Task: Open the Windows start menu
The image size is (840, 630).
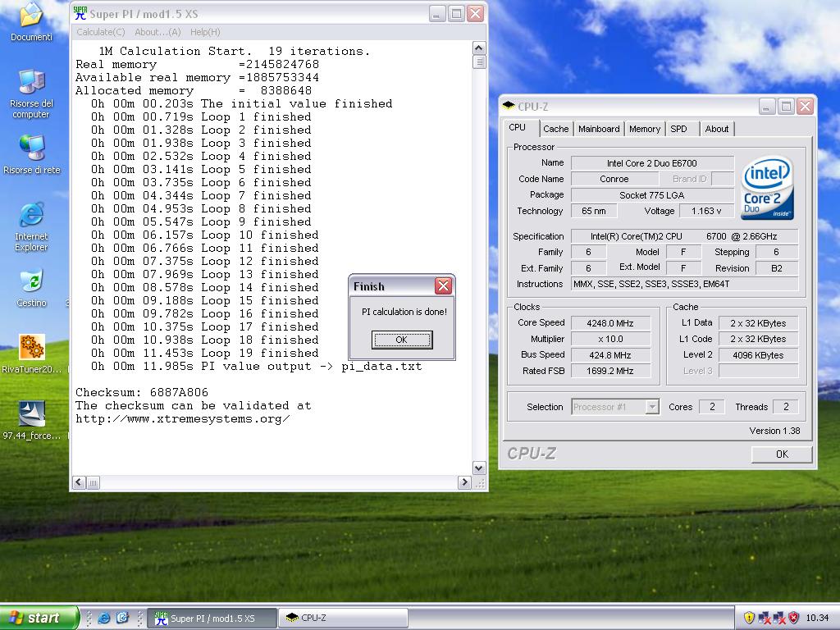Action: click(39, 618)
